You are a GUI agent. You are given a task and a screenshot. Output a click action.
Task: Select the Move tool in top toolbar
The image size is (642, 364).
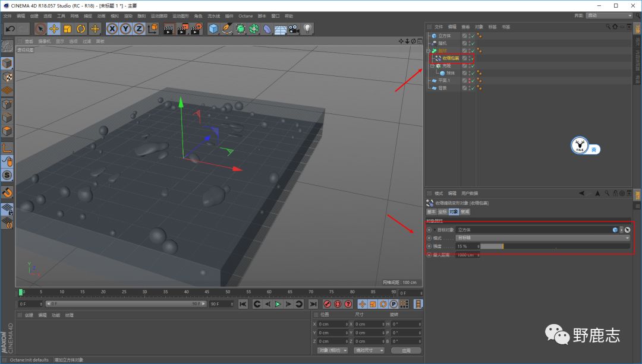click(x=53, y=29)
